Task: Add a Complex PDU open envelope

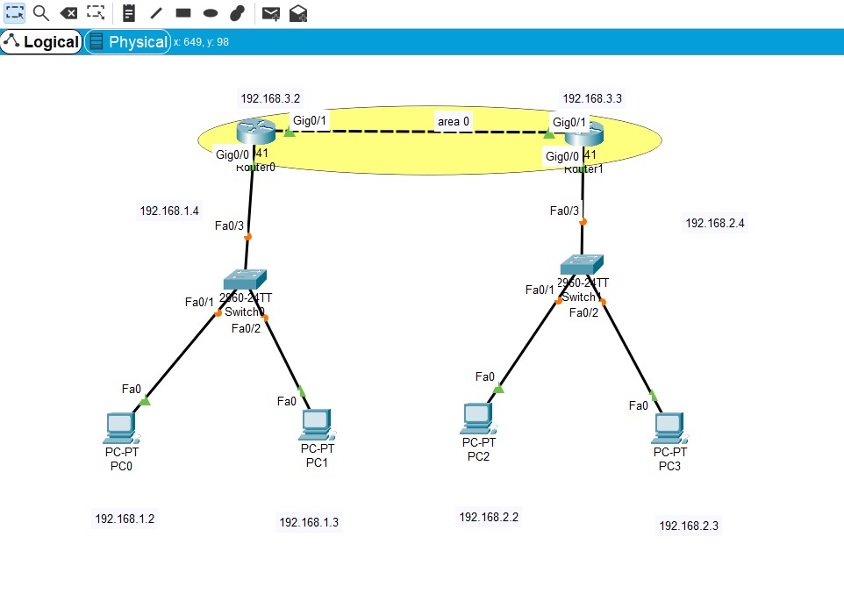Action: tap(298, 13)
